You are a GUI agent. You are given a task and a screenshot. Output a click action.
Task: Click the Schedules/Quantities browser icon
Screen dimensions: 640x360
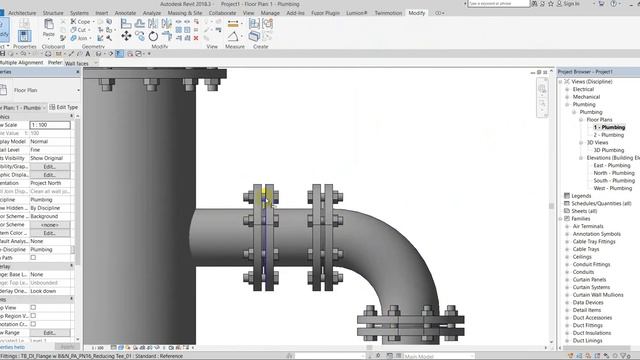(567, 203)
